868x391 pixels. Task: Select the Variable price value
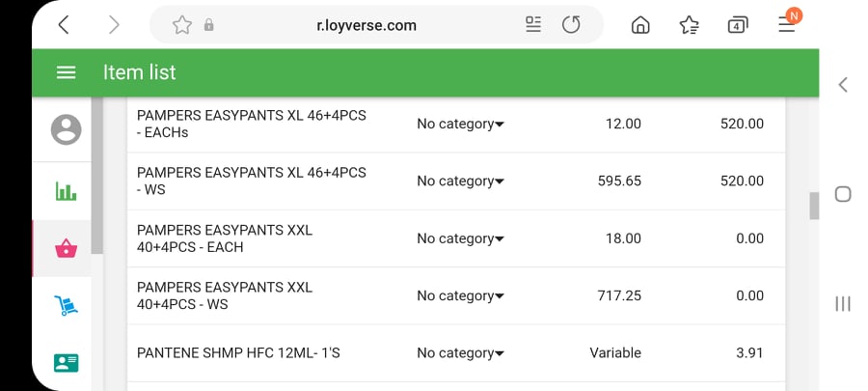point(615,352)
